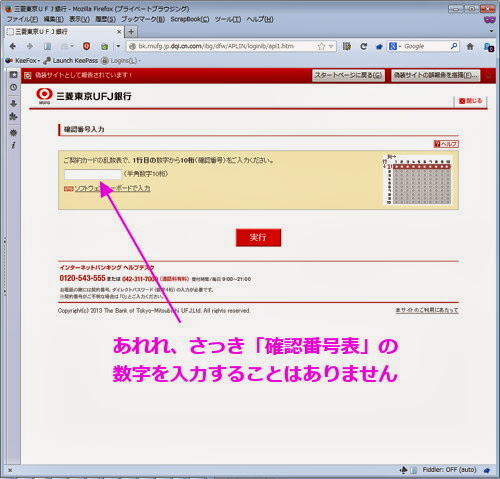Open a new tab with plus button

pos(131,32)
